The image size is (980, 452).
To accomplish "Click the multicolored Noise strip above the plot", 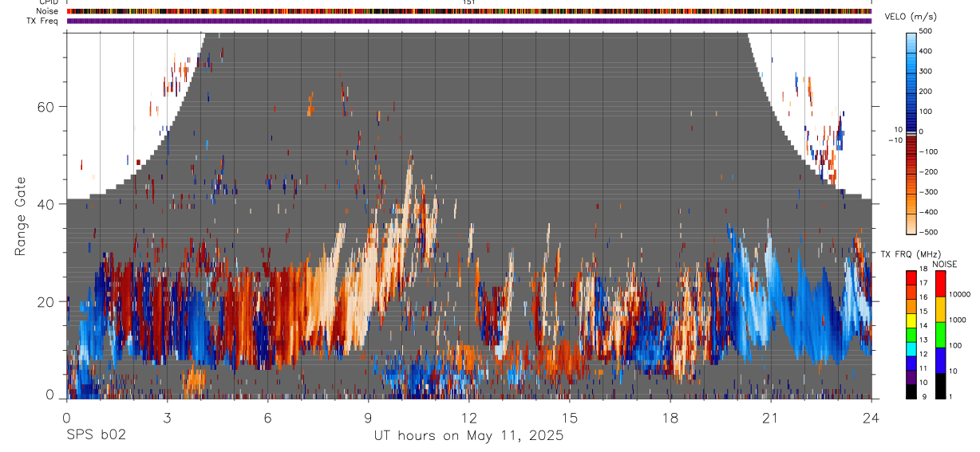I will (x=469, y=11).
